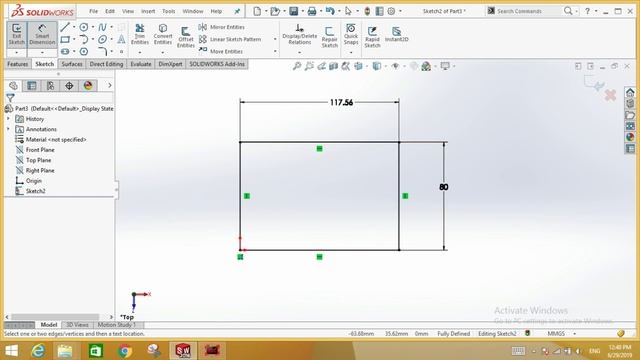The width and height of the screenshot is (640, 360).
Task: Click the feature tree horizontal scrollbar
Action: coord(55,317)
